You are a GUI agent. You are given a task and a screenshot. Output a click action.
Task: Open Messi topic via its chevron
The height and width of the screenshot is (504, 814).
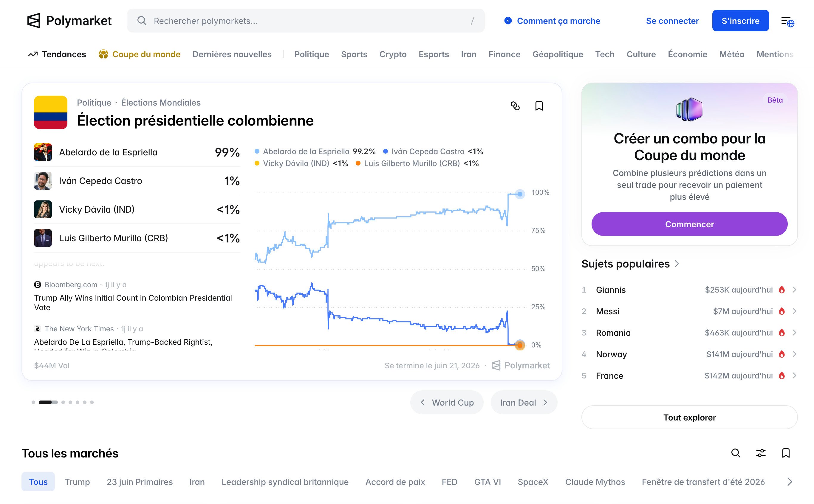tap(794, 311)
